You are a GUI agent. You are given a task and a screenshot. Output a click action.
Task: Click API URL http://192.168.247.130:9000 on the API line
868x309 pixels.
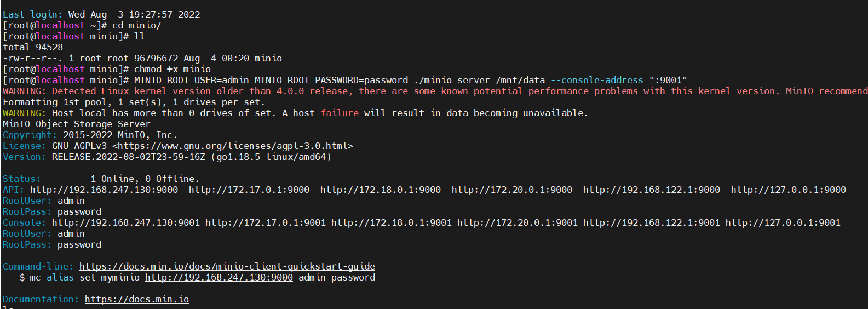[104, 190]
